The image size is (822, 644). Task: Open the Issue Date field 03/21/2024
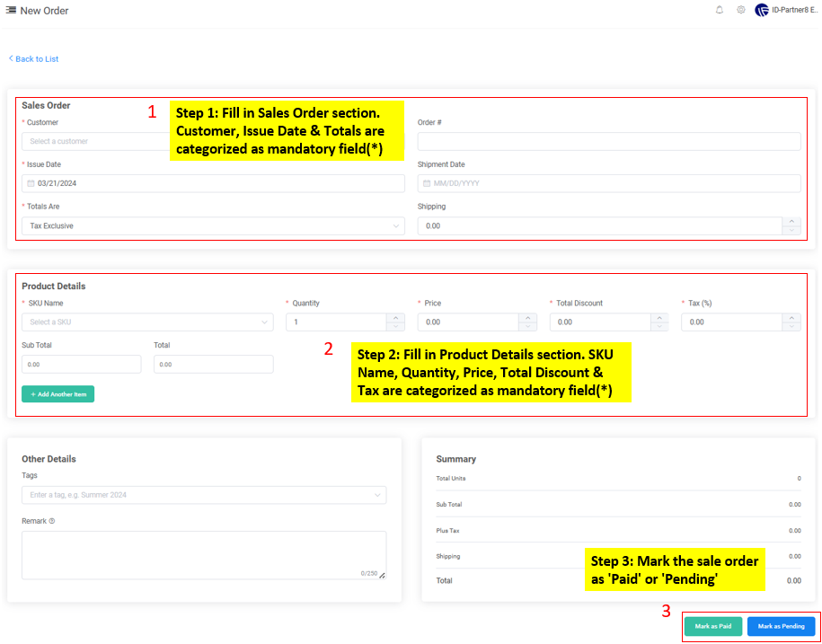point(214,184)
